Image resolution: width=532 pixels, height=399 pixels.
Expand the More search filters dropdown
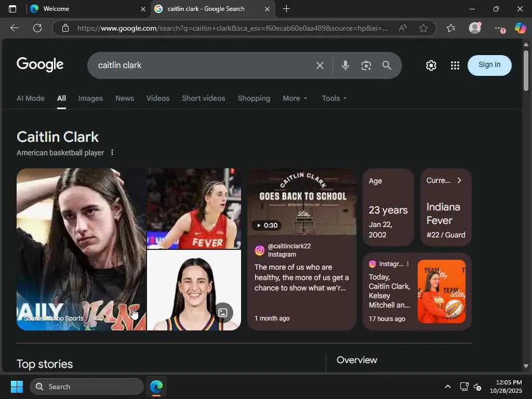pyautogui.click(x=295, y=98)
